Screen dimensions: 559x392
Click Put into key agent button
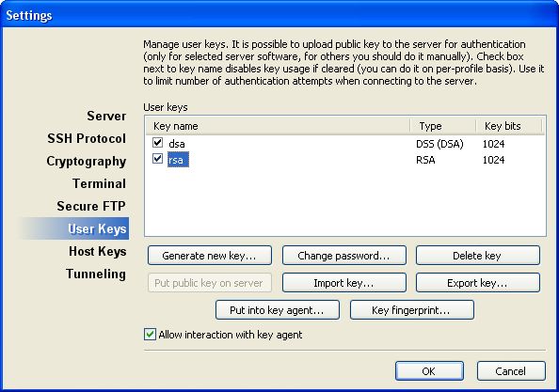(x=278, y=310)
